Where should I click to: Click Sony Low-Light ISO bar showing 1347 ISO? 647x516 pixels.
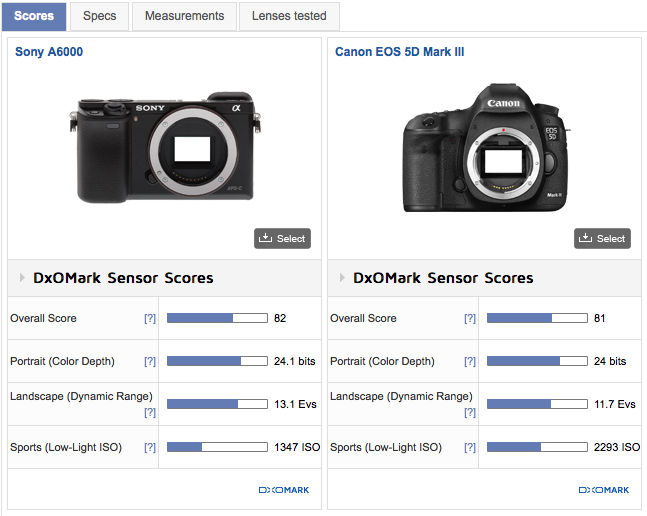coord(217,447)
